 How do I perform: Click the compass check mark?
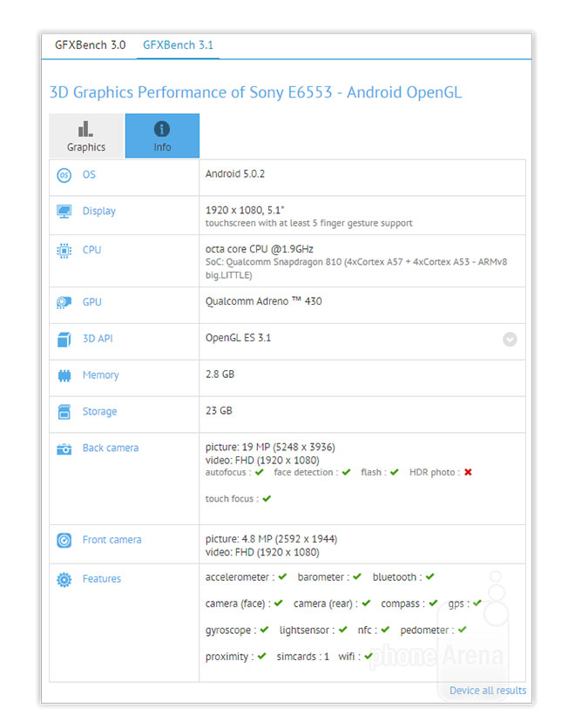click(433, 603)
